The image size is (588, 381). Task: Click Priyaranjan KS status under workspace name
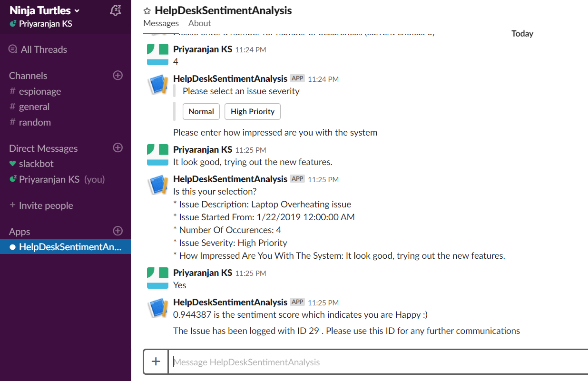tap(41, 23)
